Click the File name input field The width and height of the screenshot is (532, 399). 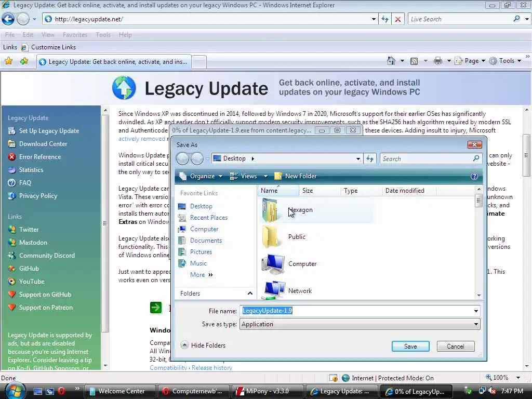(x=356, y=311)
